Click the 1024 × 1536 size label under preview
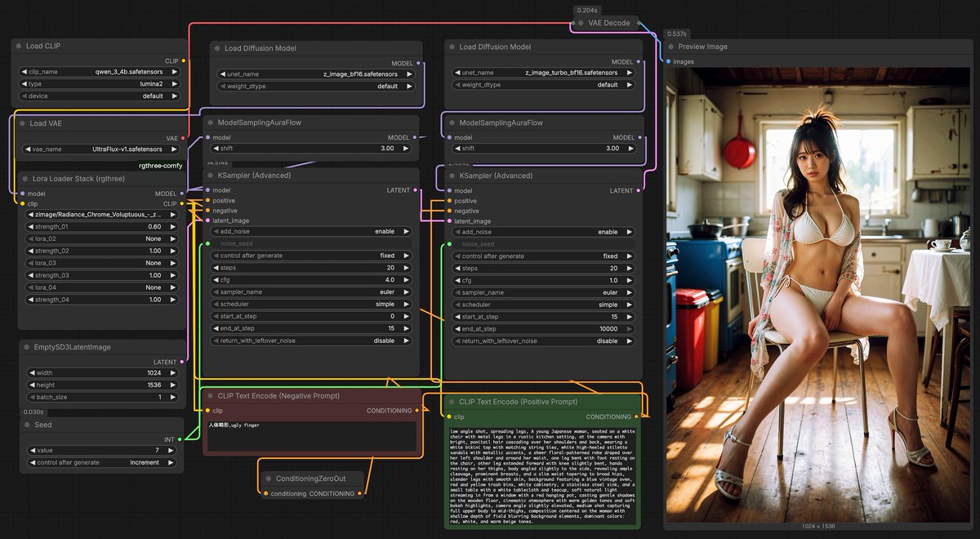This screenshot has width=980, height=539. pyautogui.click(x=819, y=527)
